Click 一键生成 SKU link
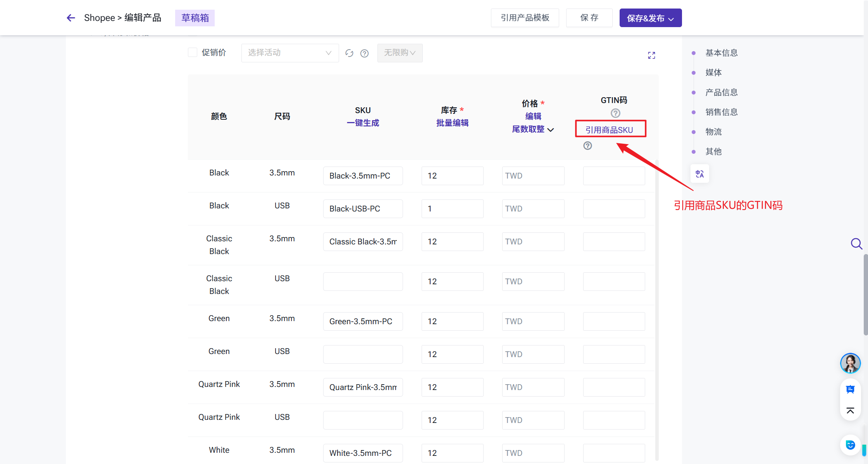868x464 pixels. (x=363, y=123)
